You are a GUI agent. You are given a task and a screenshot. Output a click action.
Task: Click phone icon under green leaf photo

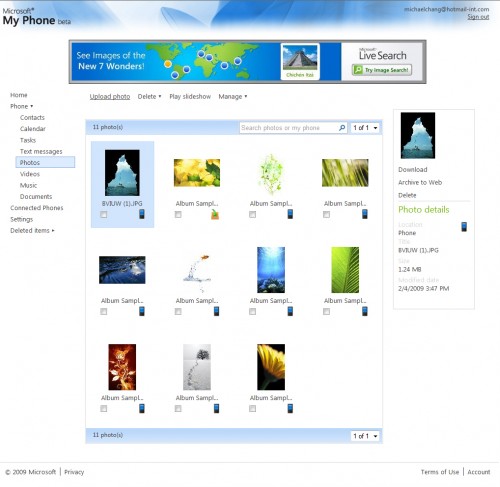pyautogui.click(x=365, y=311)
